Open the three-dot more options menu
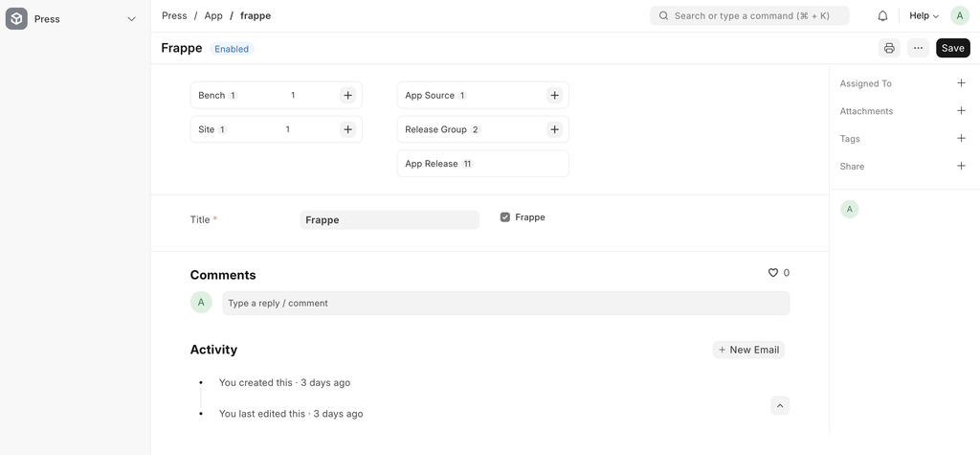The width and height of the screenshot is (980, 455). pyautogui.click(x=918, y=48)
